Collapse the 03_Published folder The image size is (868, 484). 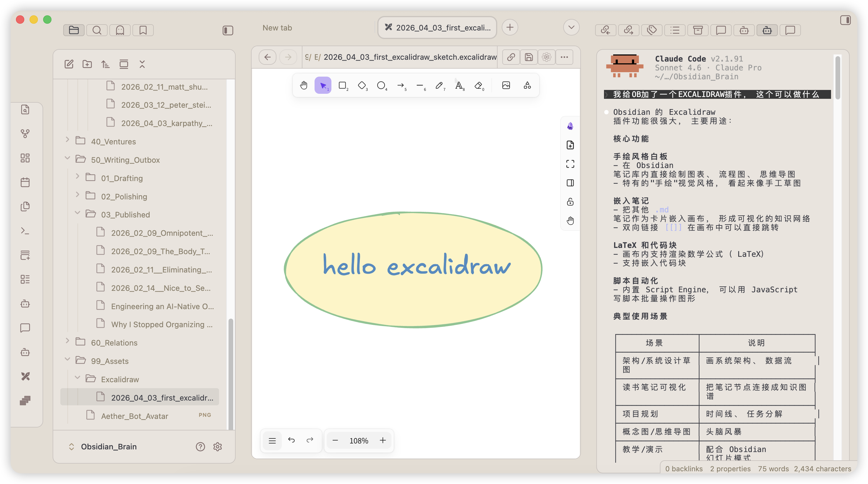coord(77,214)
